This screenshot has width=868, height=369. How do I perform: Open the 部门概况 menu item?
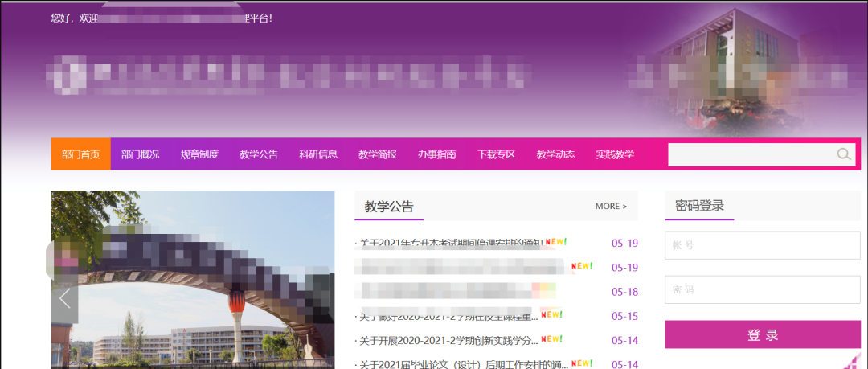pyautogui.click(x=140, y=154)
